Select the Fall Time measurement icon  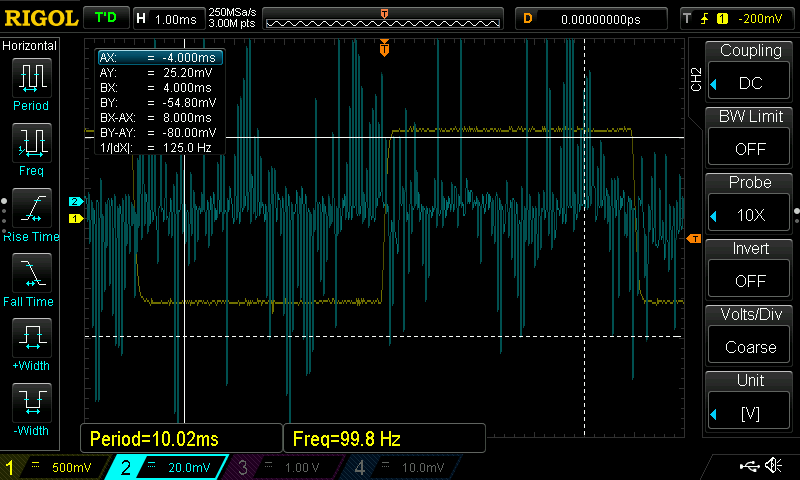tap(32, 273)
